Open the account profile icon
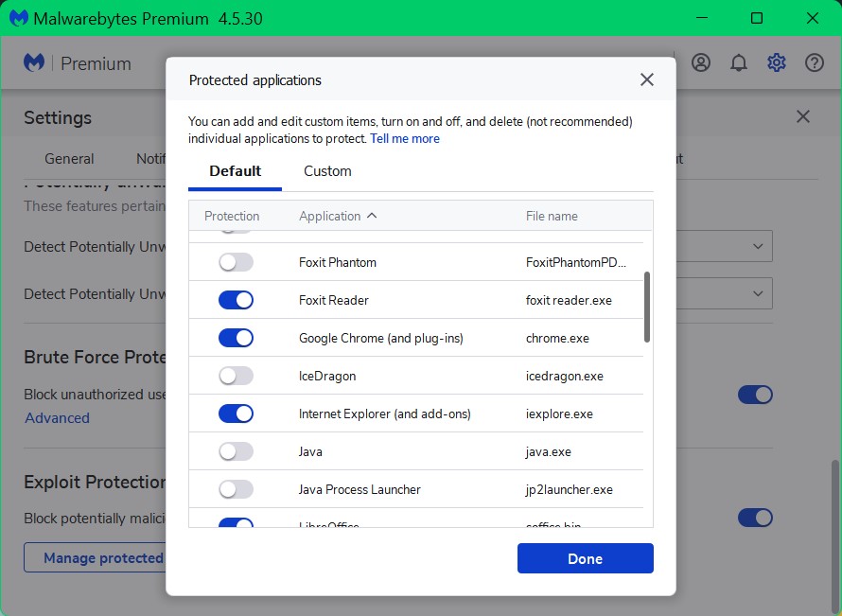 click(701, 63)
